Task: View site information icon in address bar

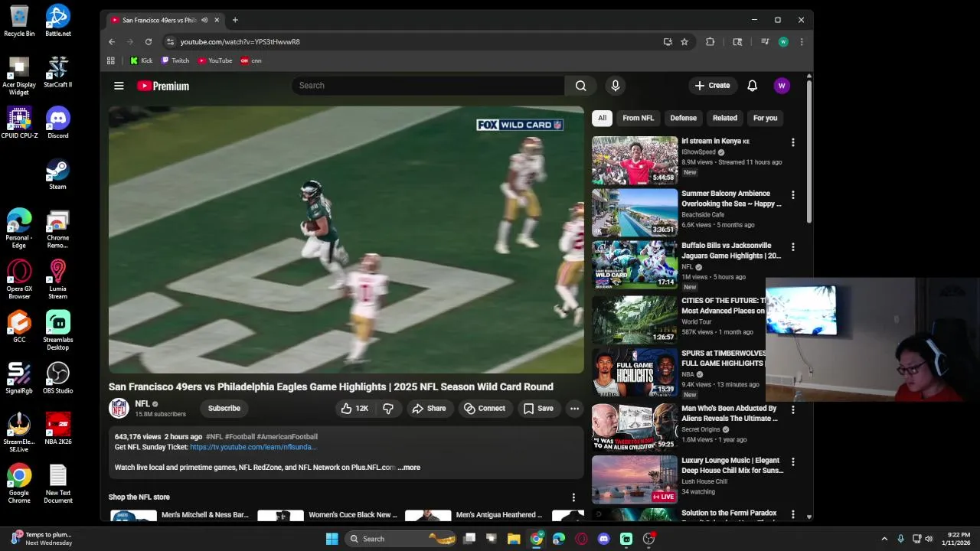Action: (171, 42)
